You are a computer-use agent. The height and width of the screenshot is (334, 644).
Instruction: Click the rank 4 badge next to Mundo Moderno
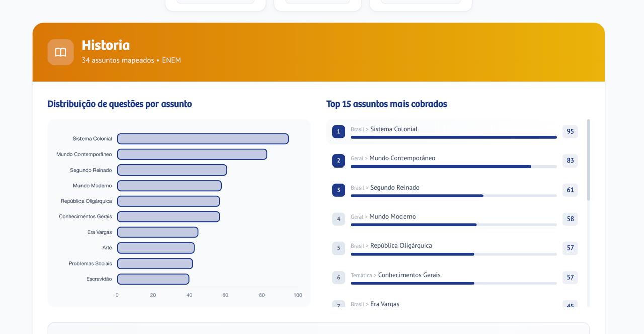[338, 219]
